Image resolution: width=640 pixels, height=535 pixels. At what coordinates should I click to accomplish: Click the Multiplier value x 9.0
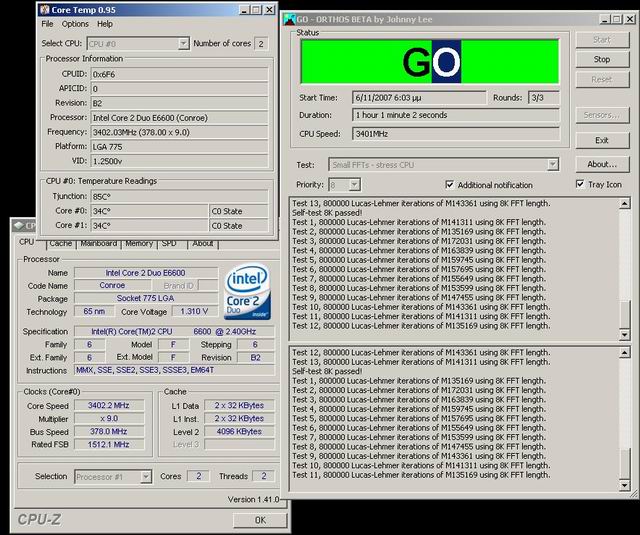(x=109, y=419)
